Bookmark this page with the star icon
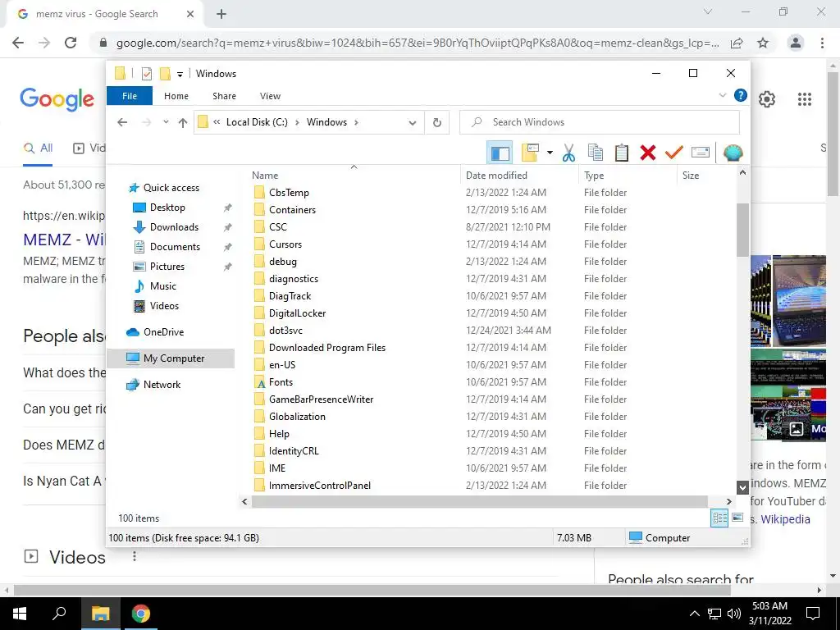Viewport: 840px width, 630px height. click(763, 43)
